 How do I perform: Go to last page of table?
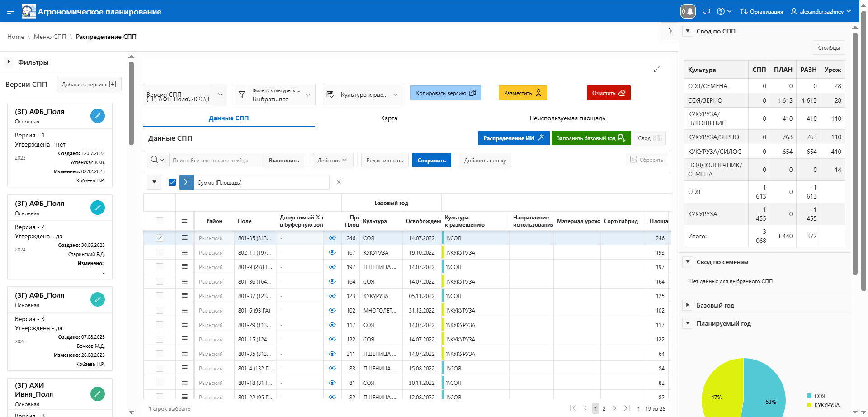[627, 408]
